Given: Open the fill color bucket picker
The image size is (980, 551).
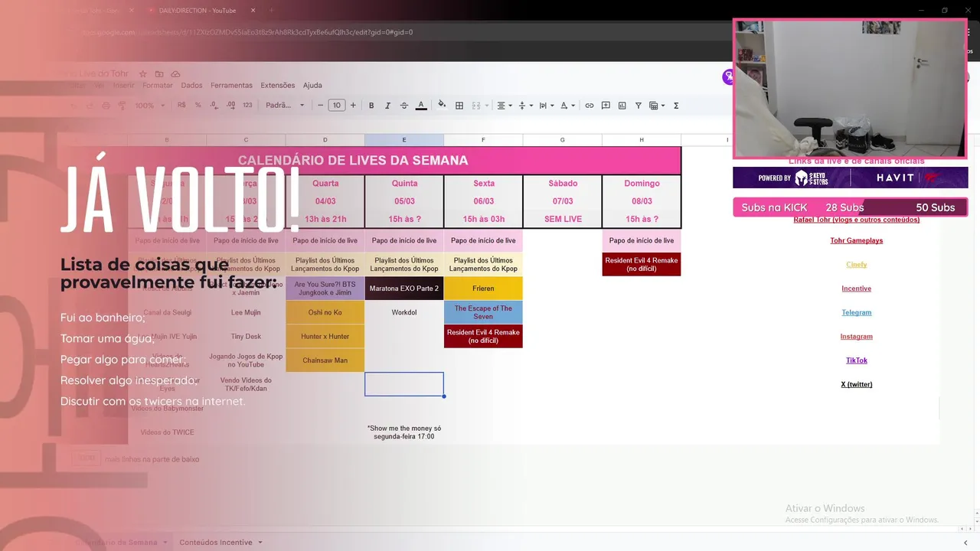Looking at the screenshot, I should (x=442, y=106).
